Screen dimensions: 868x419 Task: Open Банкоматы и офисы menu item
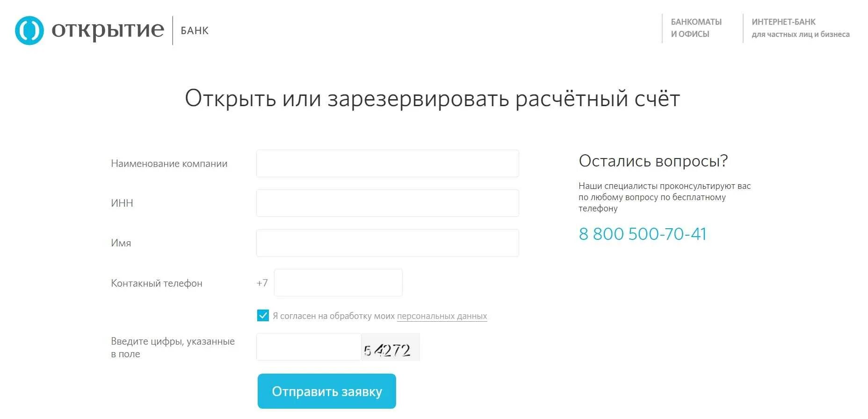[696, 28]
